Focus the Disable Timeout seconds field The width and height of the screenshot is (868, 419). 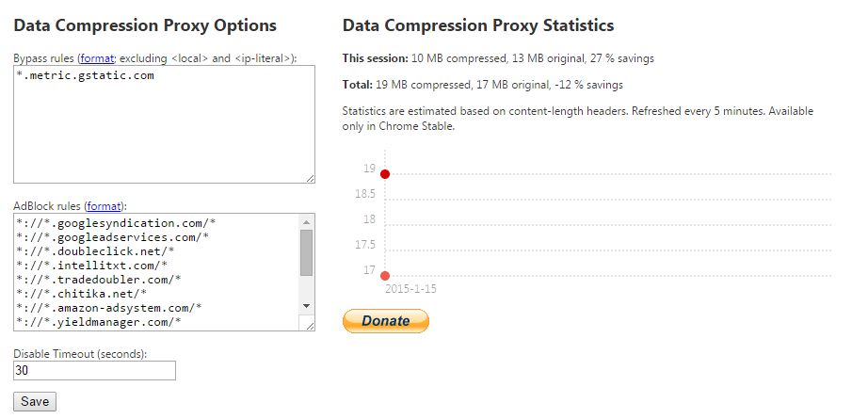[x=94, y=371]
